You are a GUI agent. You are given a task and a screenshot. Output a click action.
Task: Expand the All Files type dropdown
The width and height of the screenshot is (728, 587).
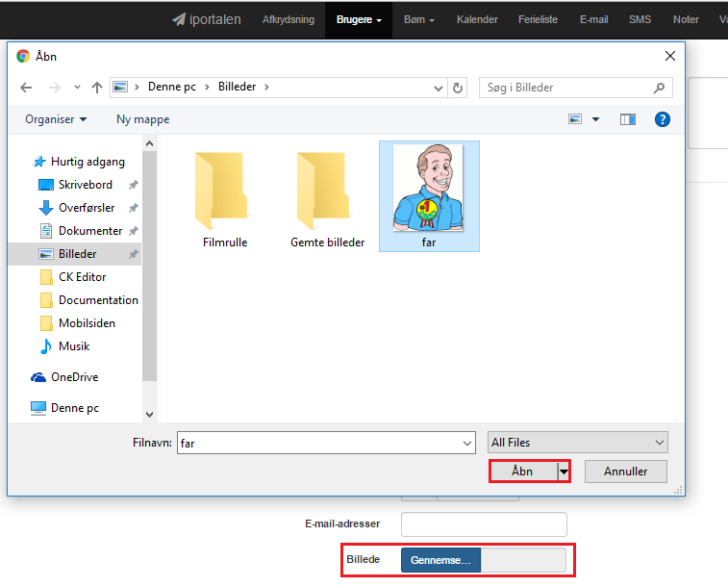[578, 443]
